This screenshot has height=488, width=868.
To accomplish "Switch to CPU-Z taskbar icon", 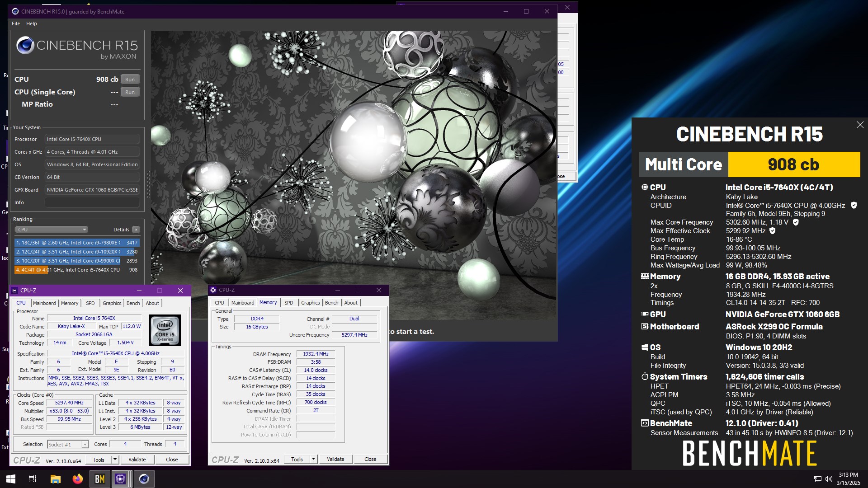I will point(120,479).
